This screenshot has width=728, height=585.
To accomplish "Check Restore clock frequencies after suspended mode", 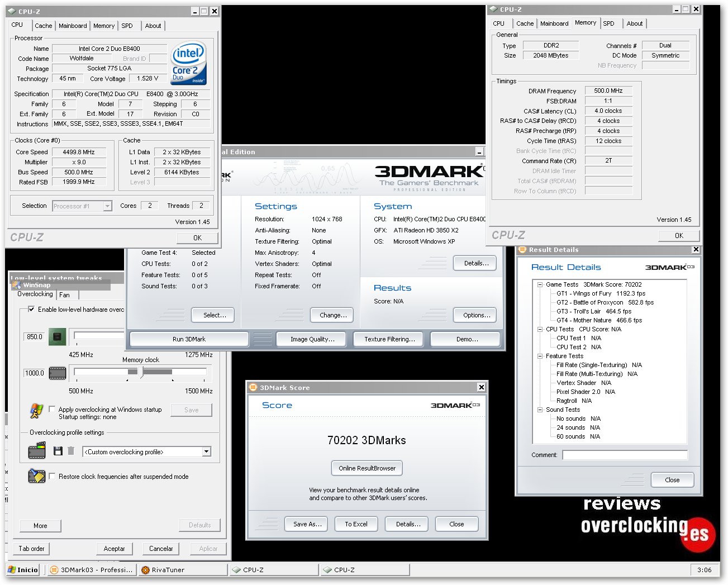I will coord(52,476).
